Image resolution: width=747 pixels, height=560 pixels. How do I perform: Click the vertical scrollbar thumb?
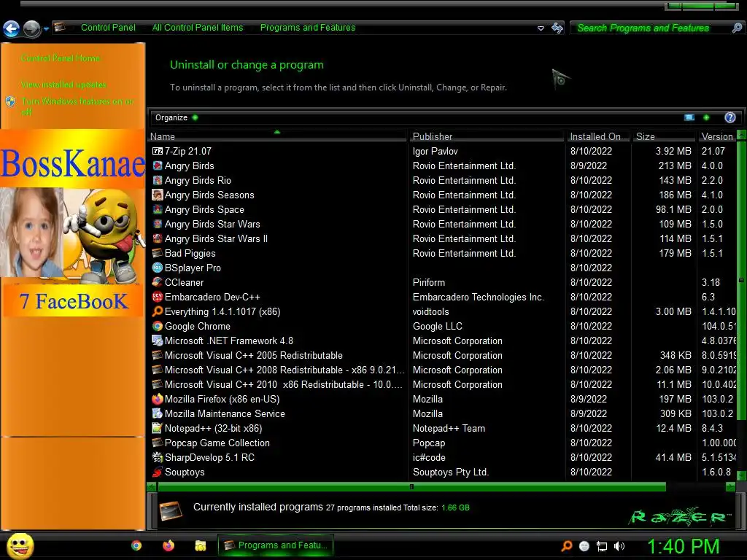pos(741,281)
